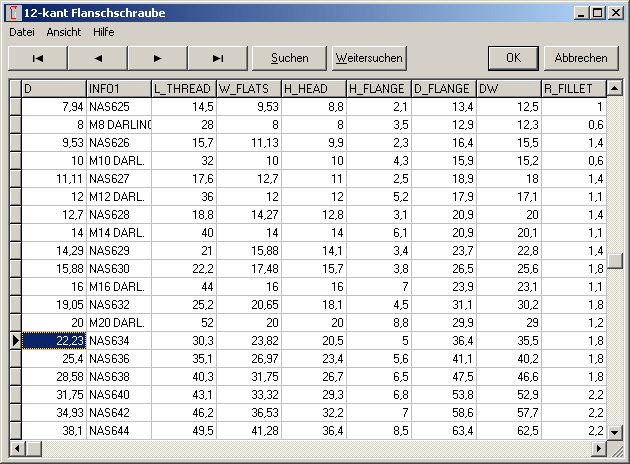The height and width of the screenshot is (464, 630).
Task: Click row selector for M16 DARL. row
Action: (14, 286)
